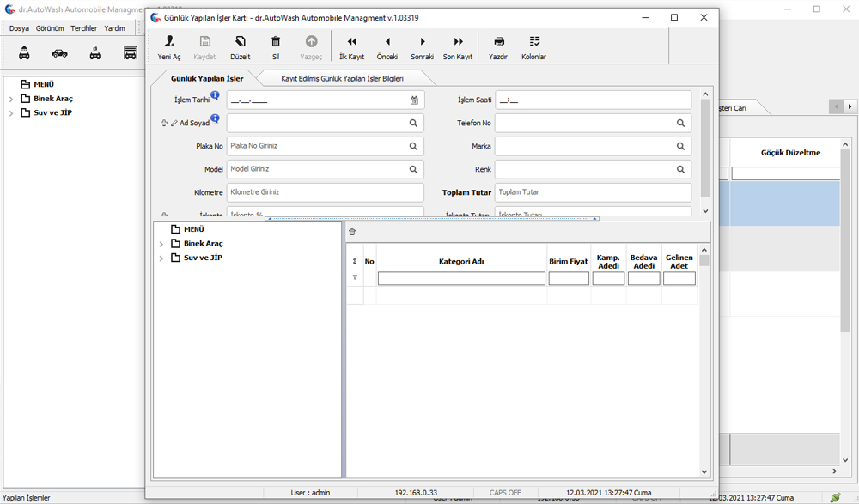
Task: Expand Binek Araç node in dialog tree
Action: pos(161,244)
